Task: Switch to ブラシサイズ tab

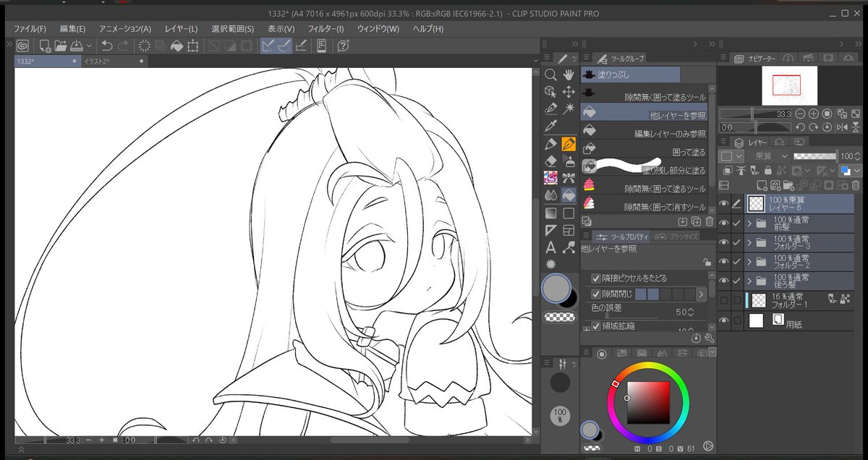Action: pyautogui.click(x=676, y=237)
